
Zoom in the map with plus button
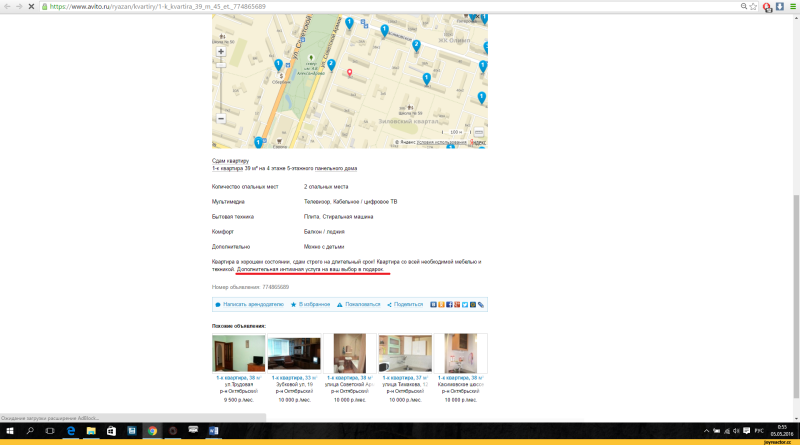pos(221,52)
